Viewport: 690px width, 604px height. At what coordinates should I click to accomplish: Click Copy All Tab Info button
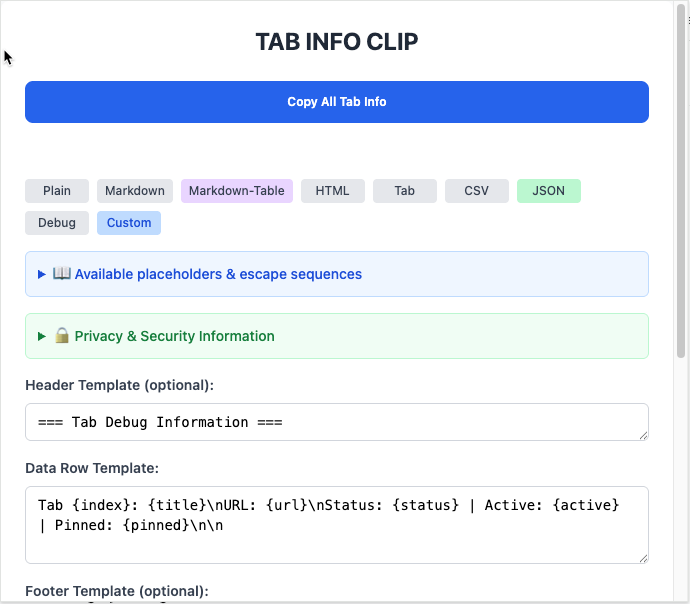(x=337, y=102)
